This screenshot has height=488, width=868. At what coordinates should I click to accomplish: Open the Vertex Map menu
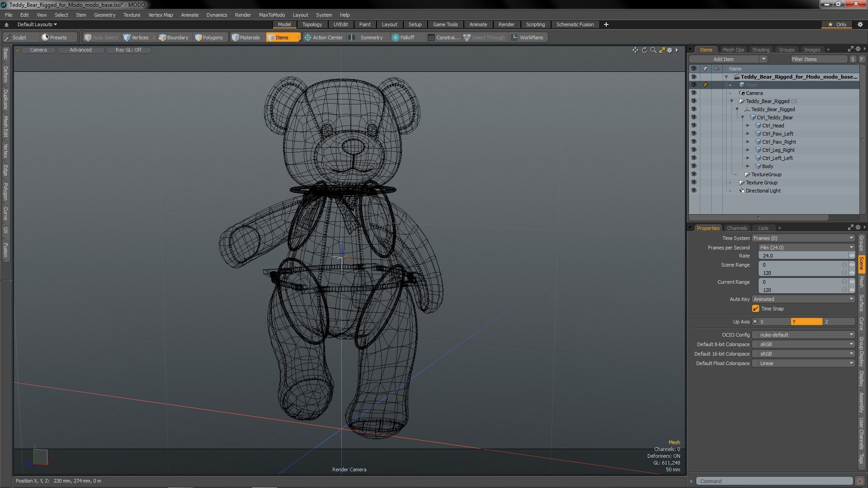(160, 15)
